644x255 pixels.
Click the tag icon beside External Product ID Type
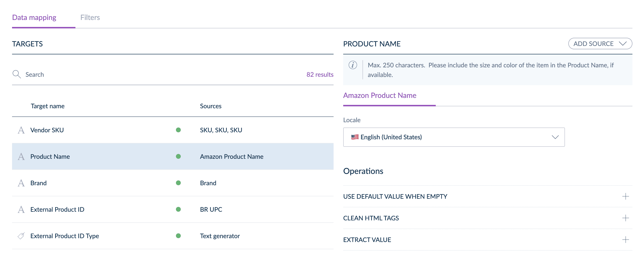[21, 236]
